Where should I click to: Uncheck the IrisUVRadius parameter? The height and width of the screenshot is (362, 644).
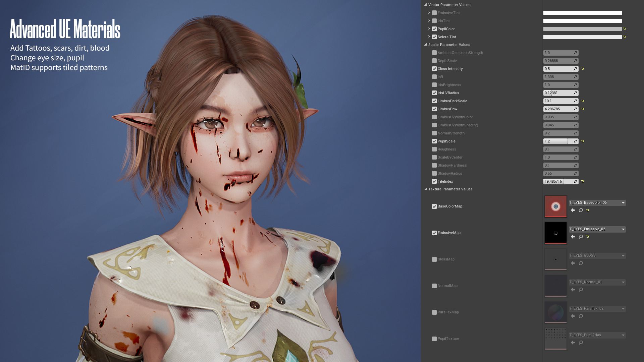(434, 93)
